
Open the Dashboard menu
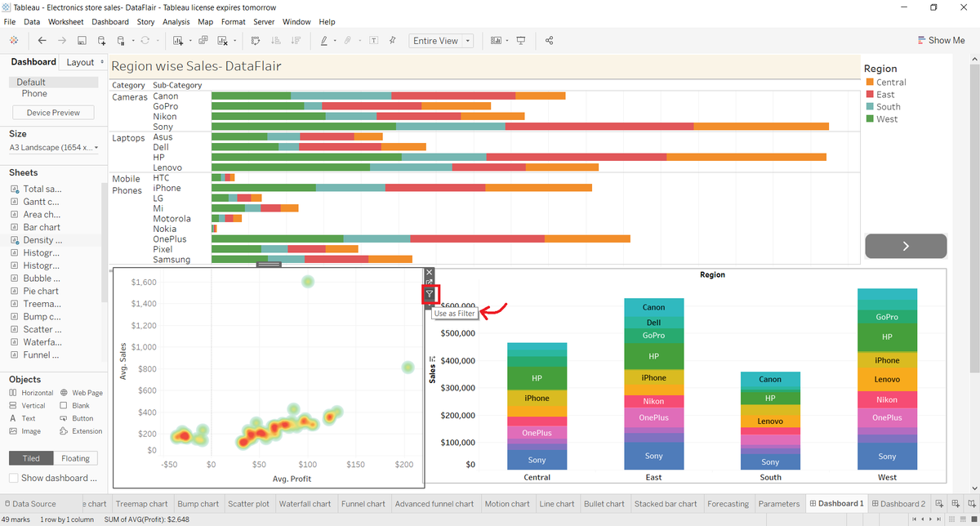pos(110,22)
